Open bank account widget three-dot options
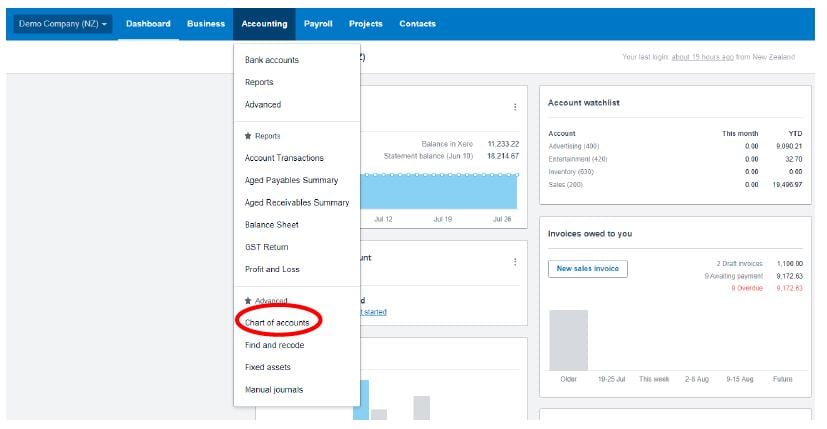This screenshot has width=827, height=429. [515, 107]
